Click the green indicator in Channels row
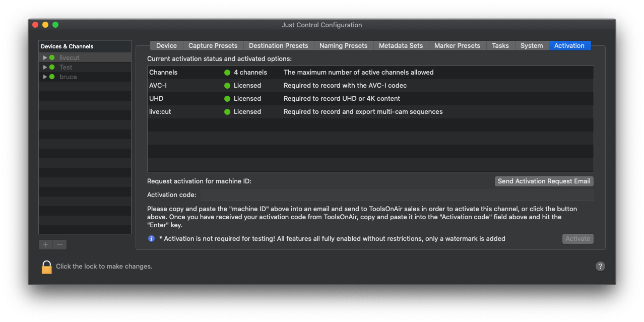The image size is (644, 322). click(227, 72)
